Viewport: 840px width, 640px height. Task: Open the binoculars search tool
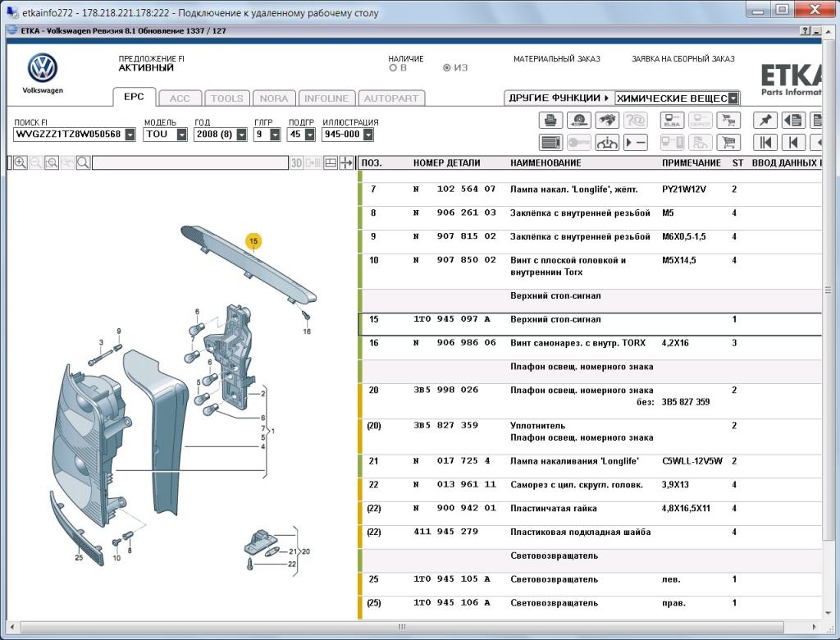coord(606,120)
